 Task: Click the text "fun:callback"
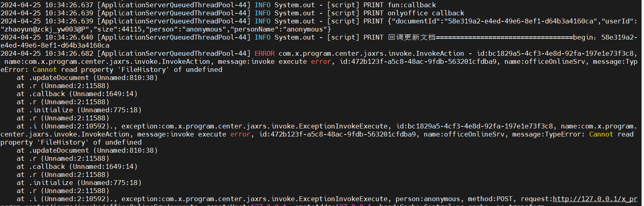tap(412, 5)
